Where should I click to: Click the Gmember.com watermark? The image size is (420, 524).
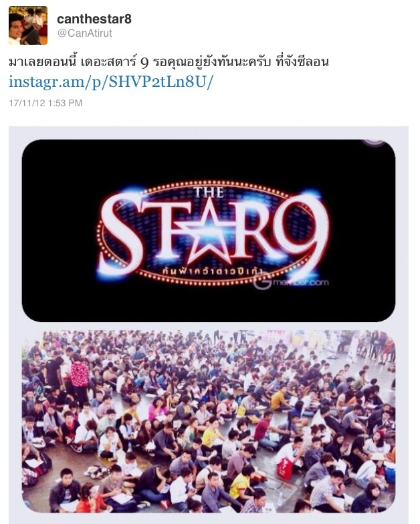point(290,283)
